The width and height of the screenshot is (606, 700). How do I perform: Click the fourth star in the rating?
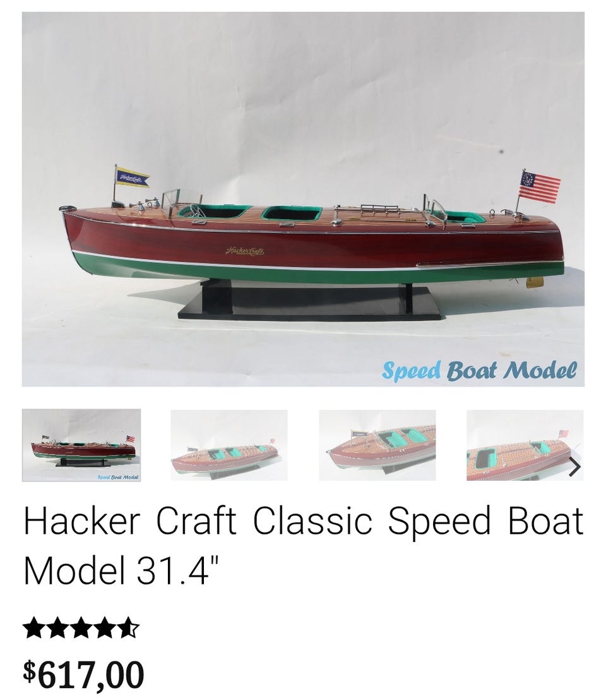pyautogui.click(x=105, y=628)
